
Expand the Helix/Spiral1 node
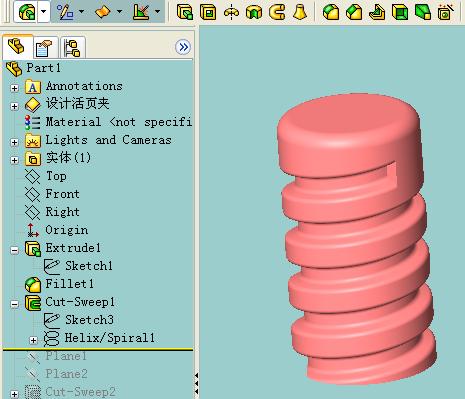[33, 340]
